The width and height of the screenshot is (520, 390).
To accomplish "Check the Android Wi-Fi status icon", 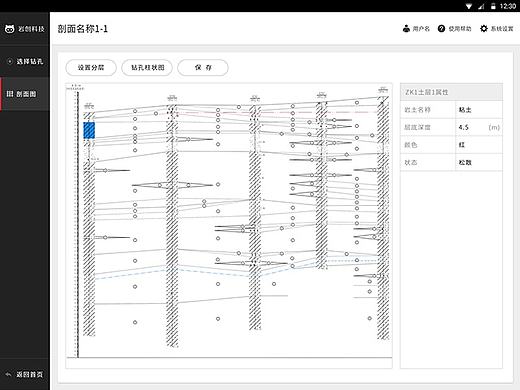I will click(469, 6).
